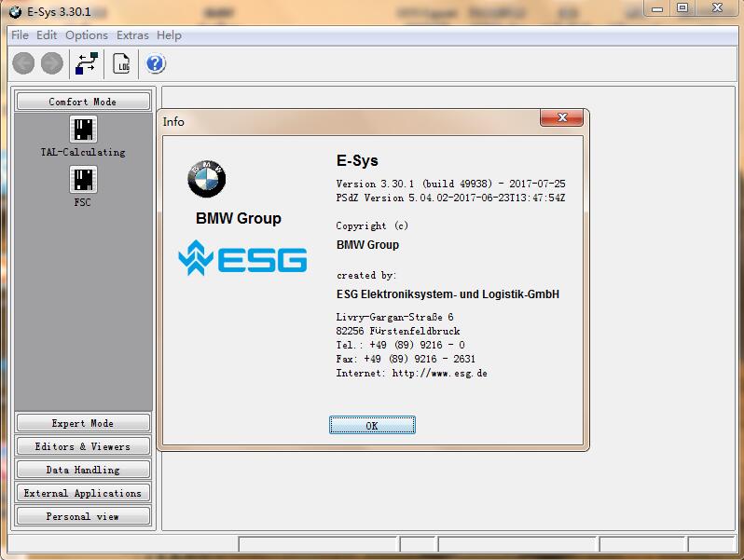
Task: Open the Extras menu
Action: point(132,35)
